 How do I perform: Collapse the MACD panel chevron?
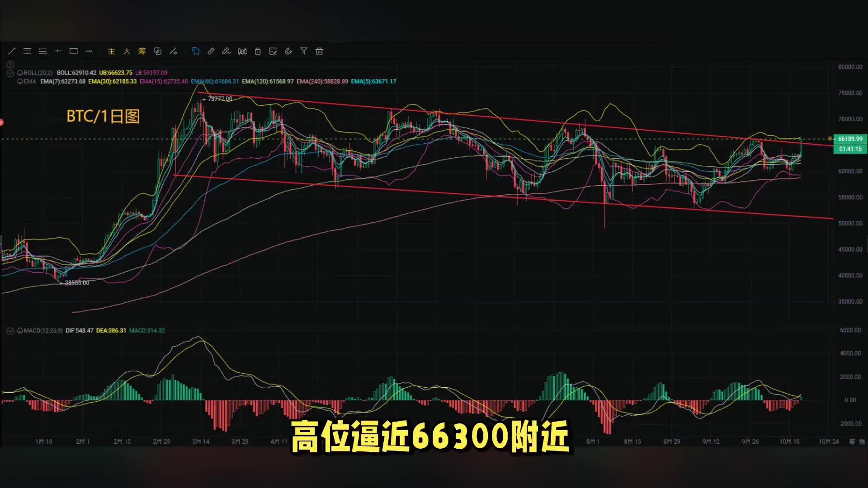click(x=10, y=331)
